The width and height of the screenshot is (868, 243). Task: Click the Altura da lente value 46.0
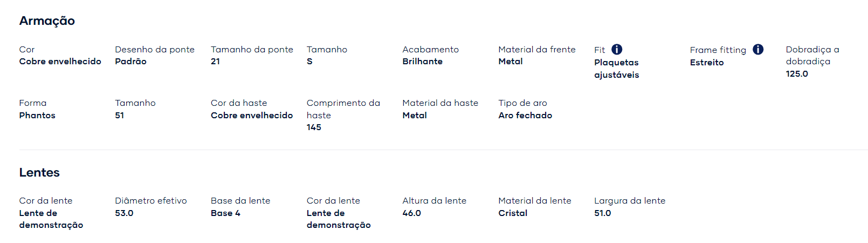click(411, 213)
